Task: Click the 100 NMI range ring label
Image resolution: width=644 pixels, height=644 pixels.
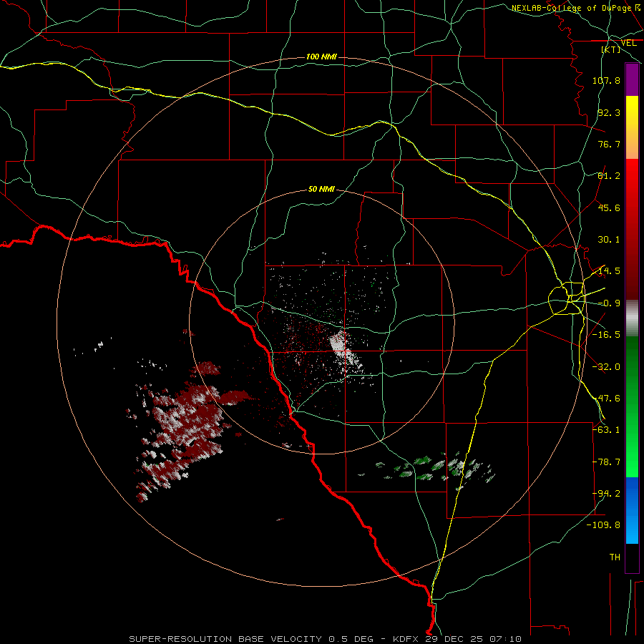Action: pos(321,57)
